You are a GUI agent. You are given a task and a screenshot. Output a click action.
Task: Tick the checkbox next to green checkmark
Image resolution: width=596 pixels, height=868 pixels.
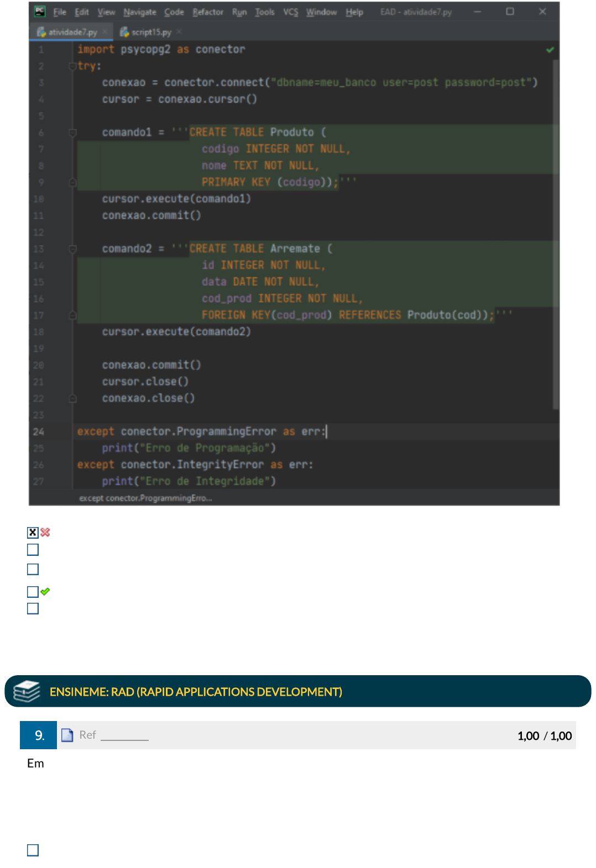point(33,592)
